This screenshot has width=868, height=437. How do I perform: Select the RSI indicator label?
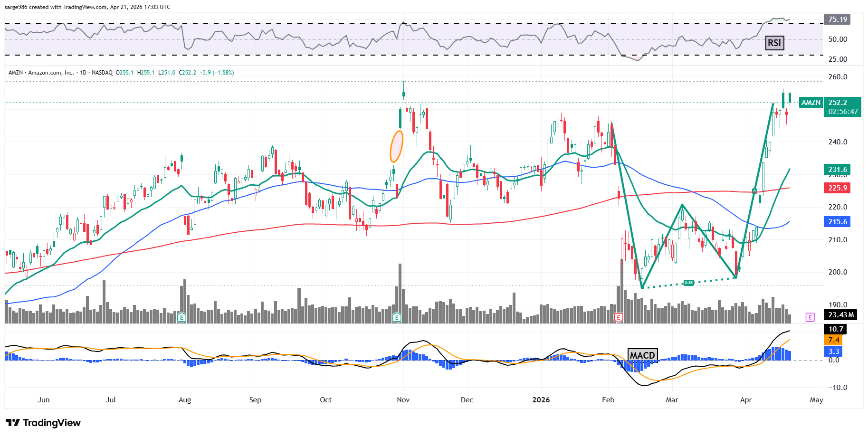coord(774,43)
